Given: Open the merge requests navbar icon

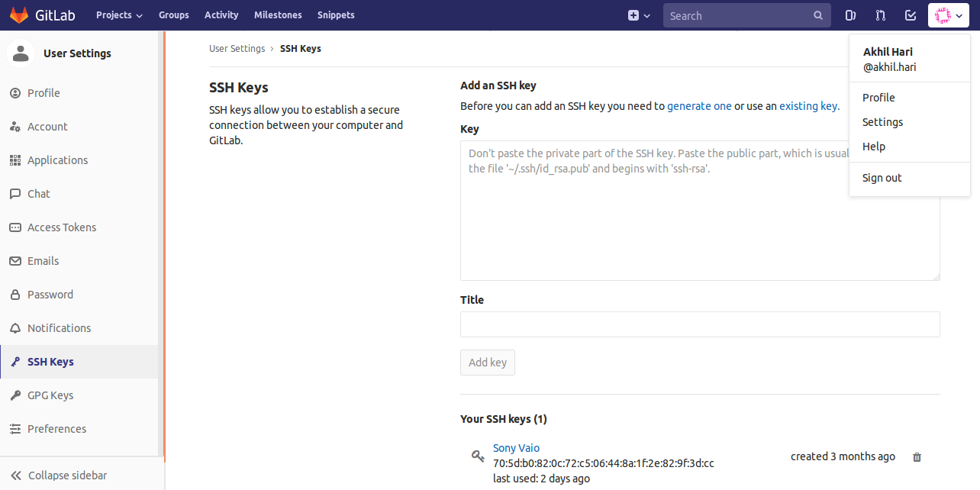Looking at the screenshot, I should coord(881,15).
